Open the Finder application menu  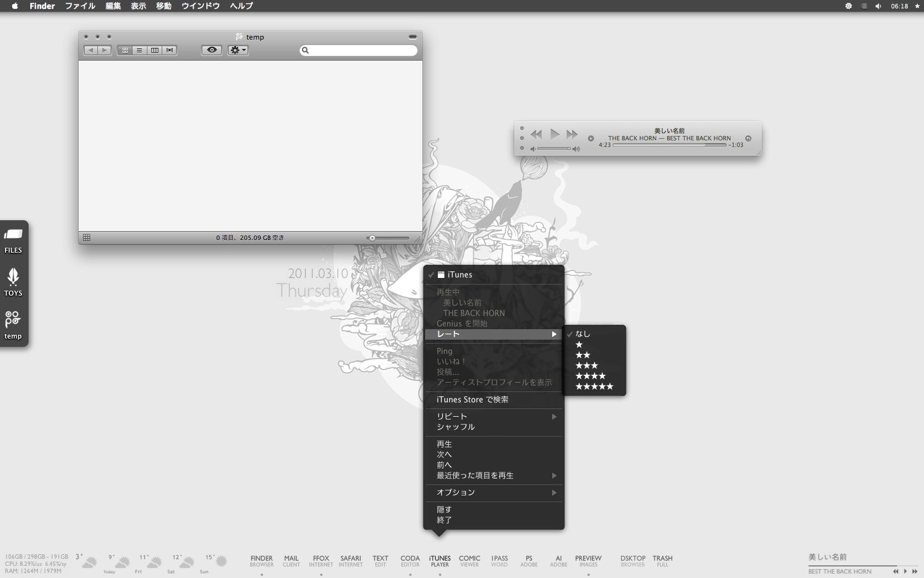point(42,6)
